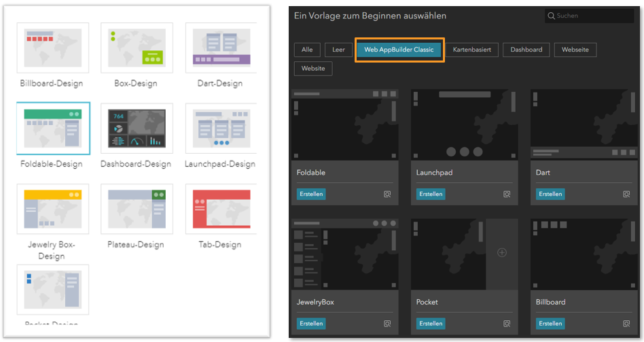
Task: Preview the Foldable template via preview icon
Action: tap(387, 194)
